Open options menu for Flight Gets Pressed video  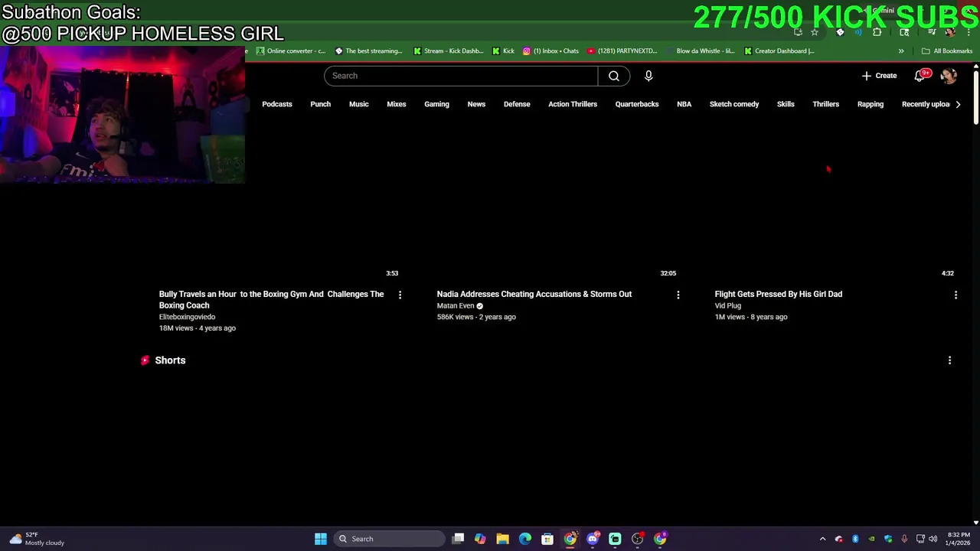955,295
